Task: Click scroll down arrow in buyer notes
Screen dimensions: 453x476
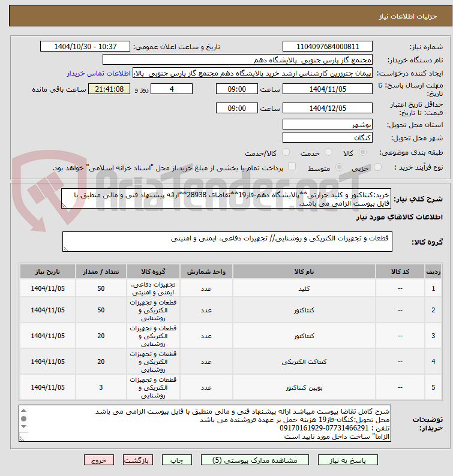Action: (23, 427)
